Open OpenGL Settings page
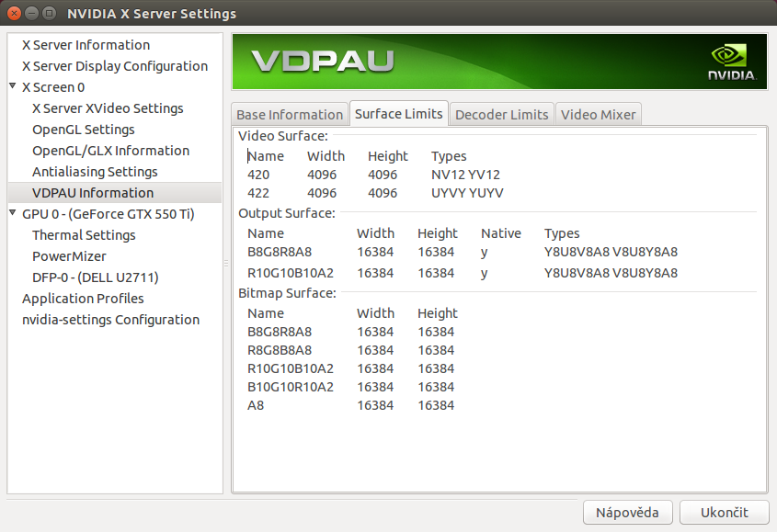The image size is (777, 532). [84, 130]
